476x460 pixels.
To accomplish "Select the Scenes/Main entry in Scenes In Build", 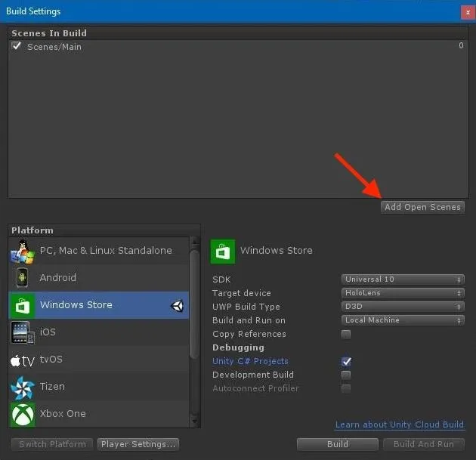I will tap(238, 46).
